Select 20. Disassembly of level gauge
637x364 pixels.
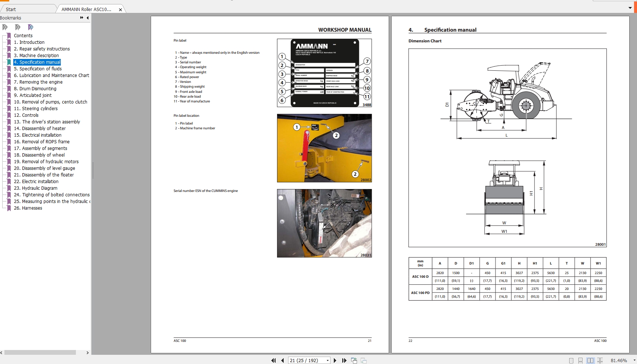[x=45, y=168]
